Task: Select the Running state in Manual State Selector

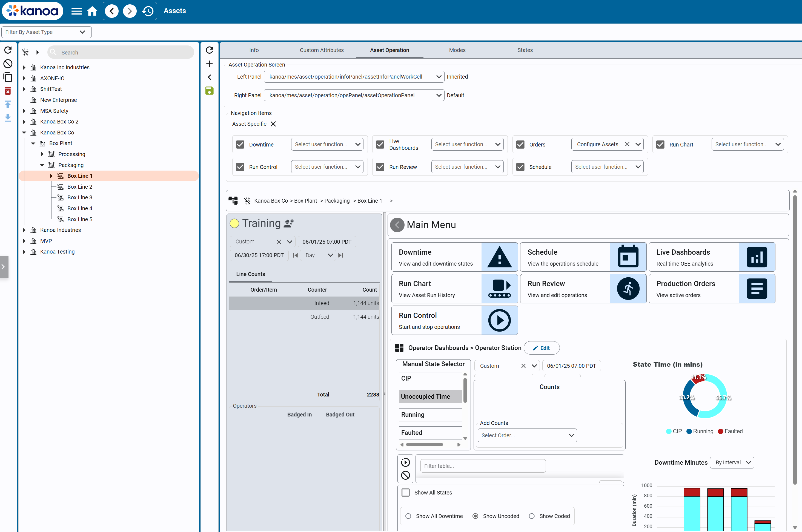Action: [x=430, y=415]
